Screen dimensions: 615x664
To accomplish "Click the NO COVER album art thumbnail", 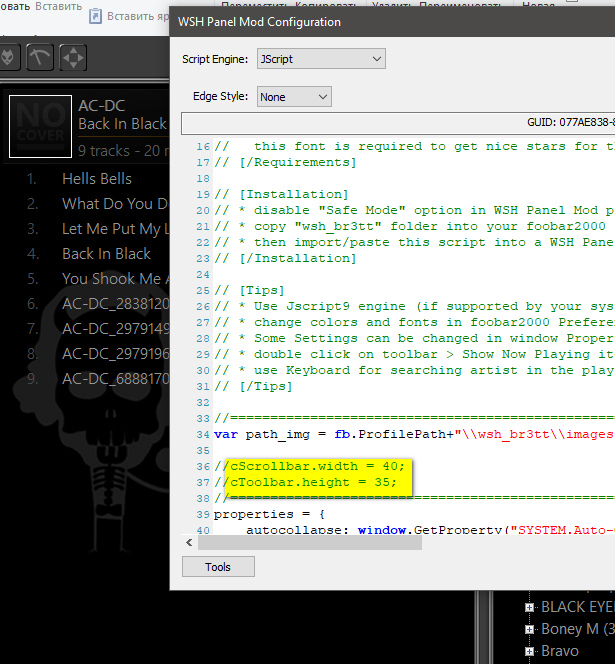I will (40, 126).
